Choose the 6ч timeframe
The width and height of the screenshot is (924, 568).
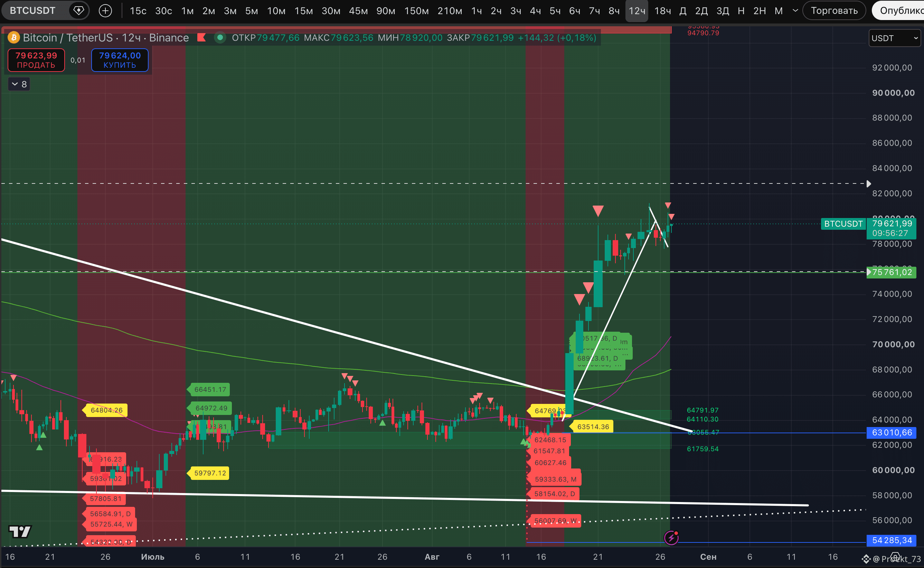[x=575, y=11]
